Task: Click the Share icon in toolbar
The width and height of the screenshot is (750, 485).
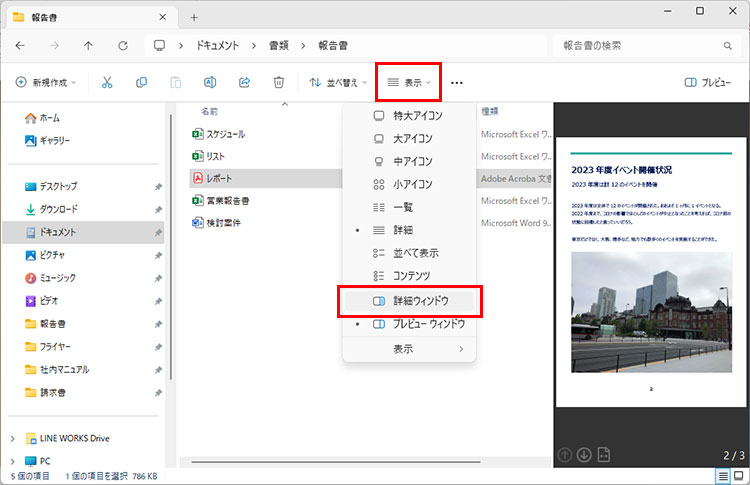Action: (x=244, y=83)
